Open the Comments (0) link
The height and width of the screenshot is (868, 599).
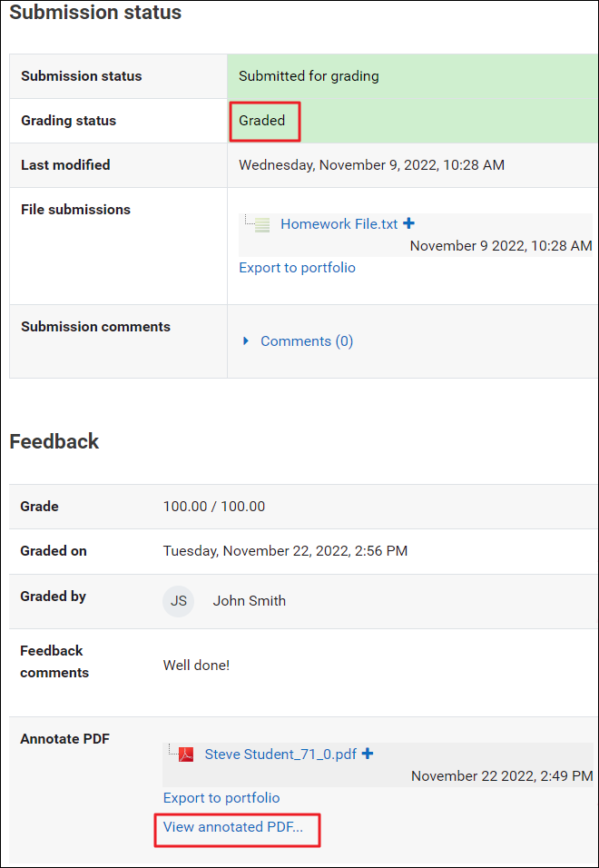(307, 341)
